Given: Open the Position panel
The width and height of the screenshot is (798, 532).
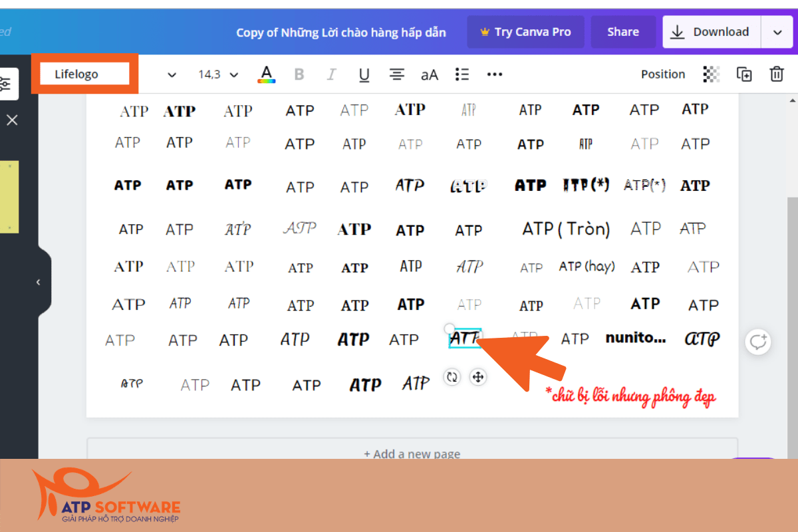Looking at the screenshot, I should (663, 74).
